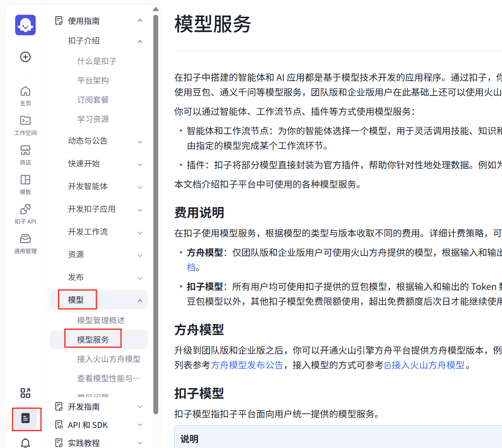Open the apps grid icon
The width and height of the screenshot is (502, 448).
(25, 393)
